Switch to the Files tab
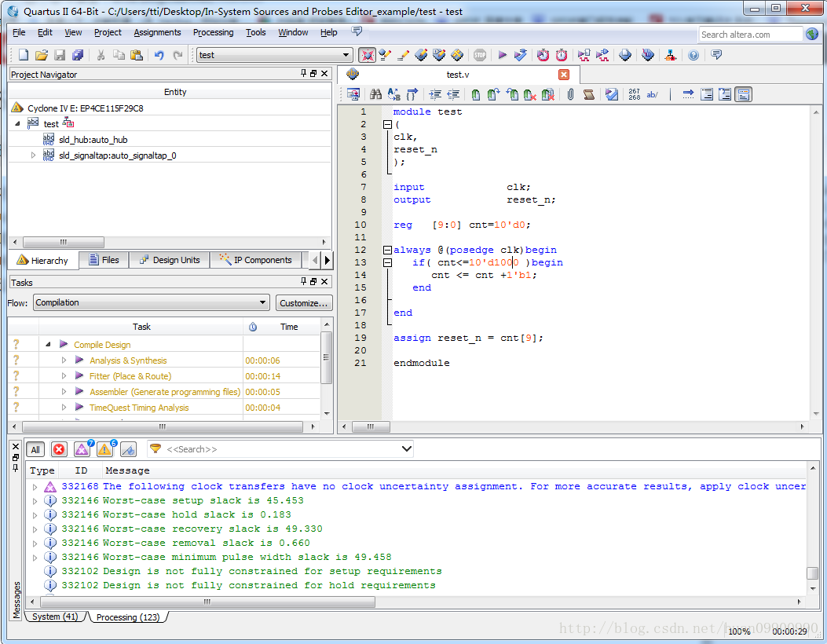The height and width of the screenshot is (644, 827). pos(104,260)
